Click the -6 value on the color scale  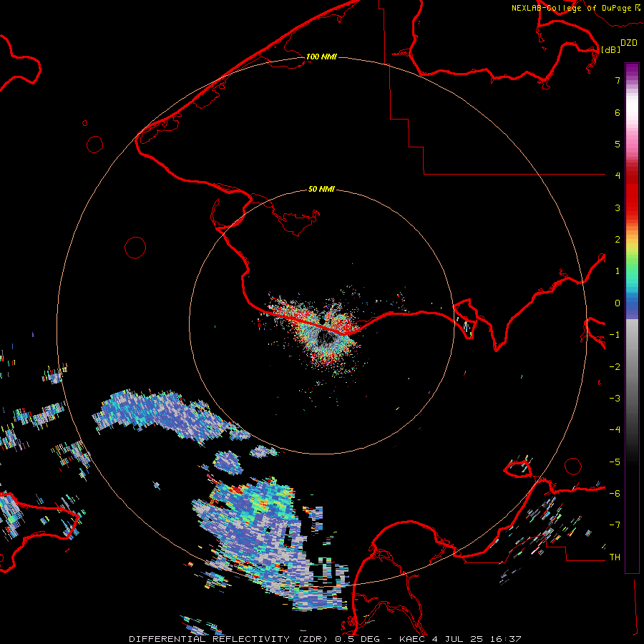point(615,493)
